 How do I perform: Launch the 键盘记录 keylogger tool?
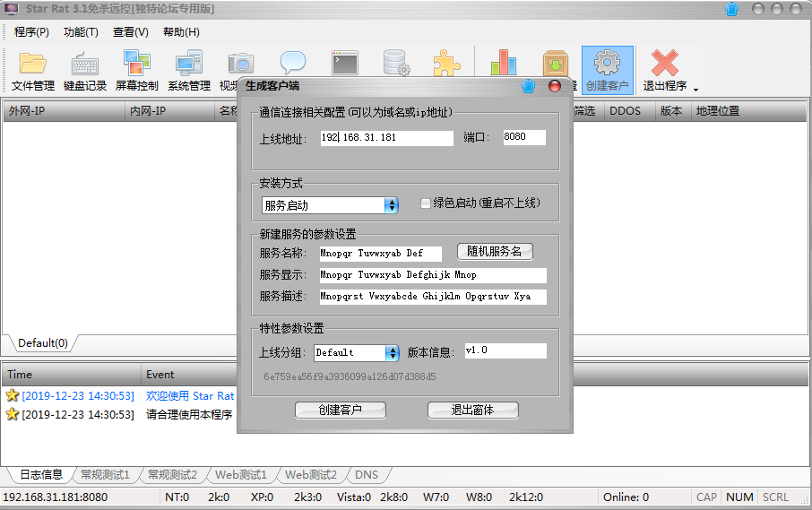tap(85, 71)
